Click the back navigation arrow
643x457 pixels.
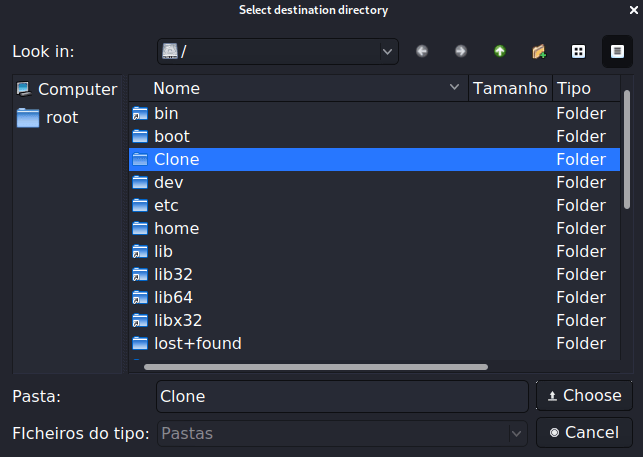pos(422,51)
